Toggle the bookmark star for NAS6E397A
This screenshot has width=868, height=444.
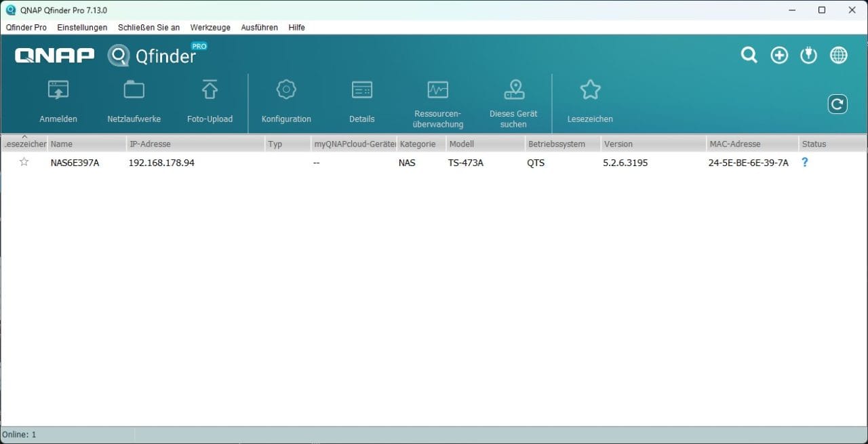[24, 162]
